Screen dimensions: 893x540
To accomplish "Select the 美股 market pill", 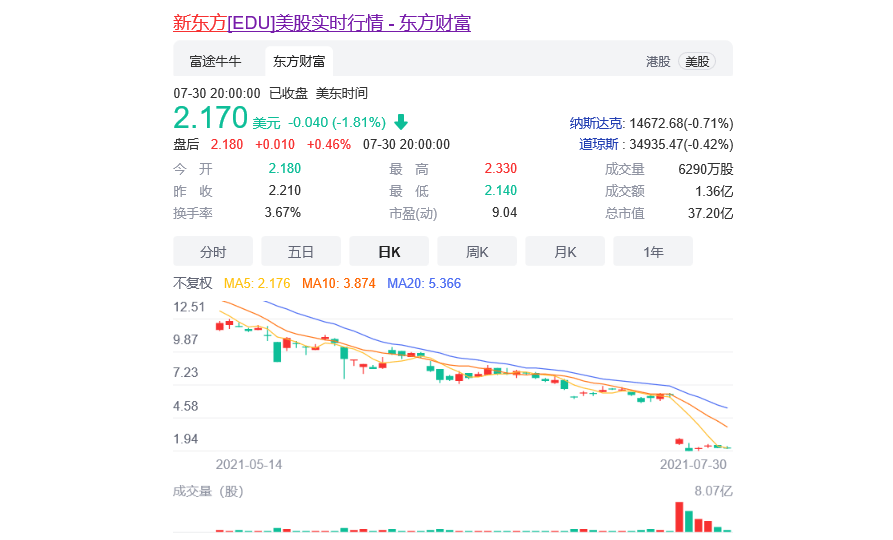I will pos(697,61).
